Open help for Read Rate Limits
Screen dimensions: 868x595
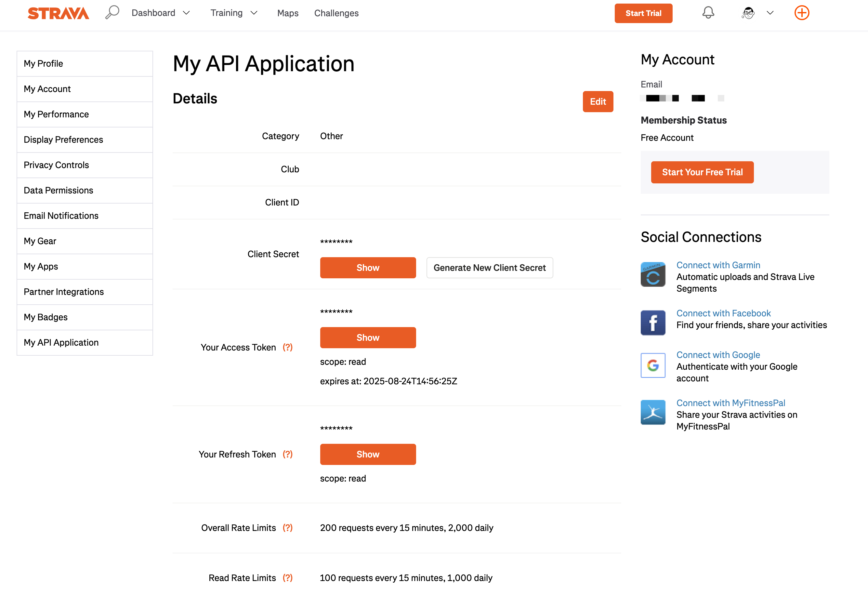[x=288, y=578]
